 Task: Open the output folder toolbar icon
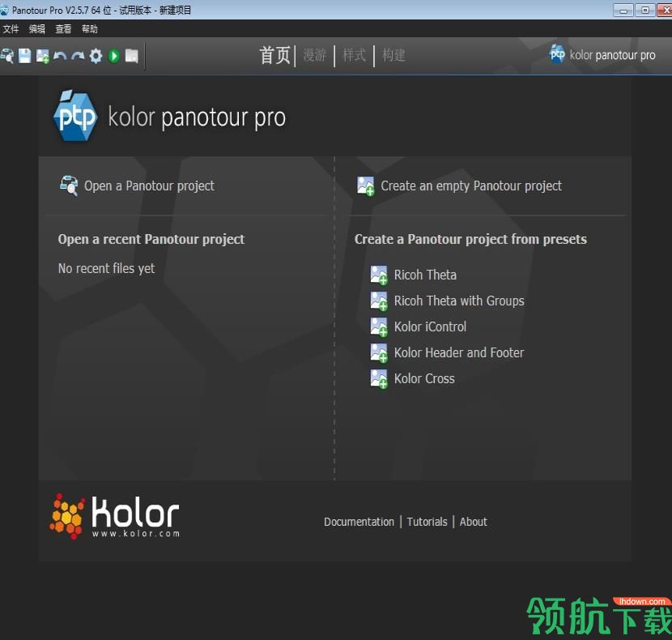[132, 56]
